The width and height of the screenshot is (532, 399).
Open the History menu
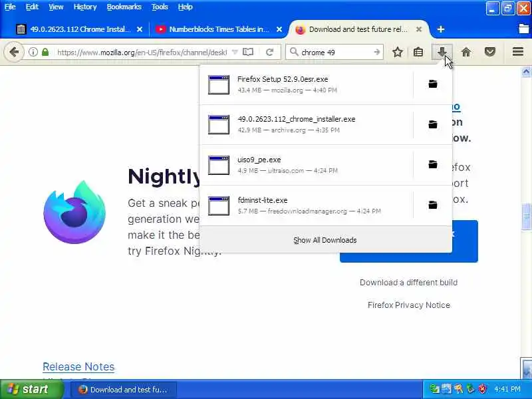click(x=85, y=7)
